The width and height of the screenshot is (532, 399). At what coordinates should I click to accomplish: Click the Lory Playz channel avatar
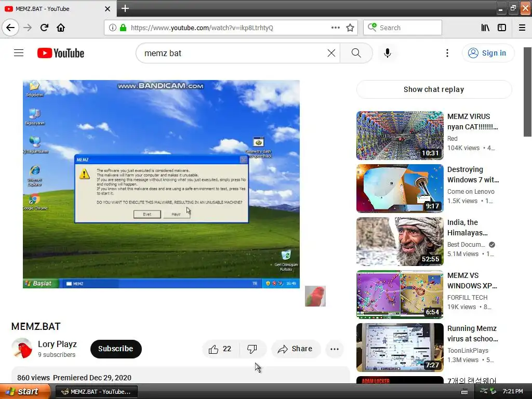[x=22, y=349]
